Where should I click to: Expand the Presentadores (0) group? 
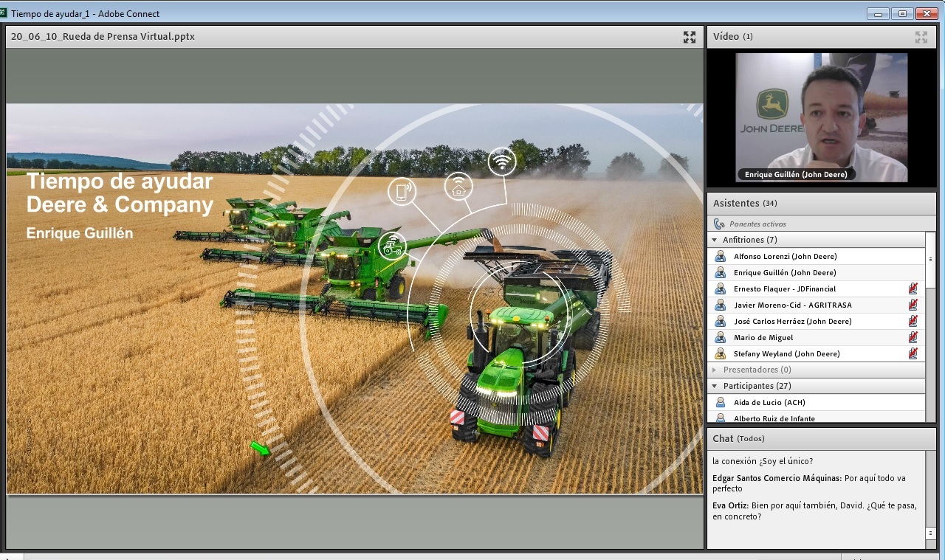point(715,370)
